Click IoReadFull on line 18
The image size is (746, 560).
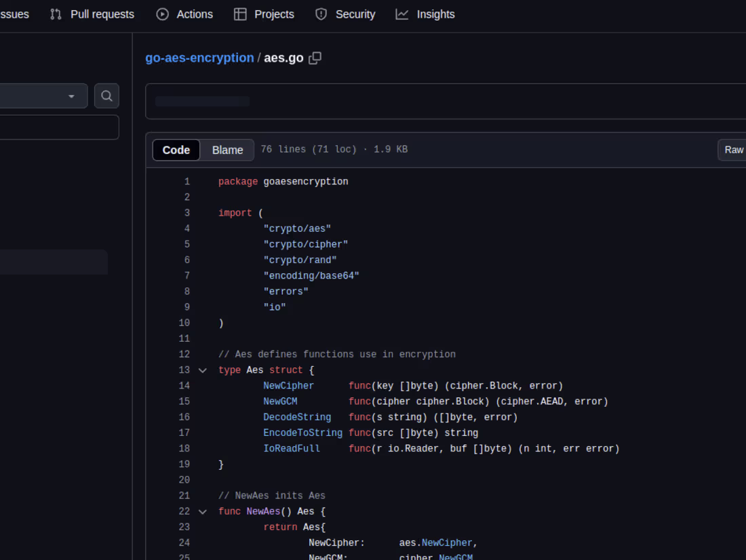pos(291,449)
